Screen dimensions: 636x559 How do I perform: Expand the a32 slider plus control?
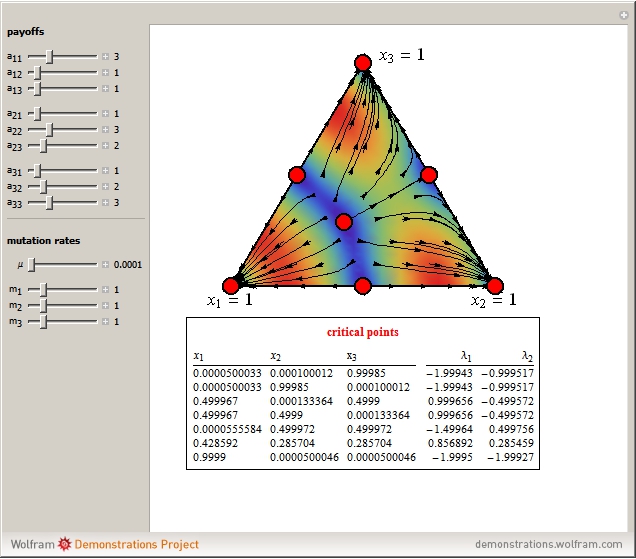[105, 187]
